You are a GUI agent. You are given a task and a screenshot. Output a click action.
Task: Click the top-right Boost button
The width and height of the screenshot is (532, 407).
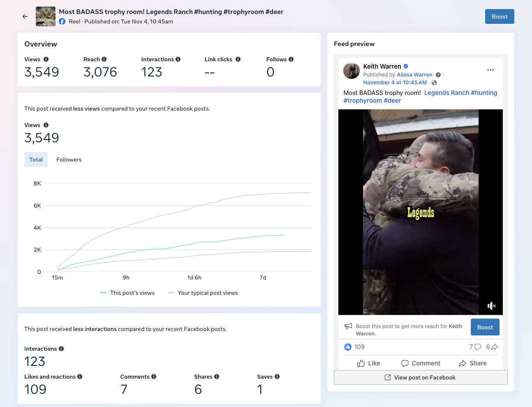click(500, 16)
